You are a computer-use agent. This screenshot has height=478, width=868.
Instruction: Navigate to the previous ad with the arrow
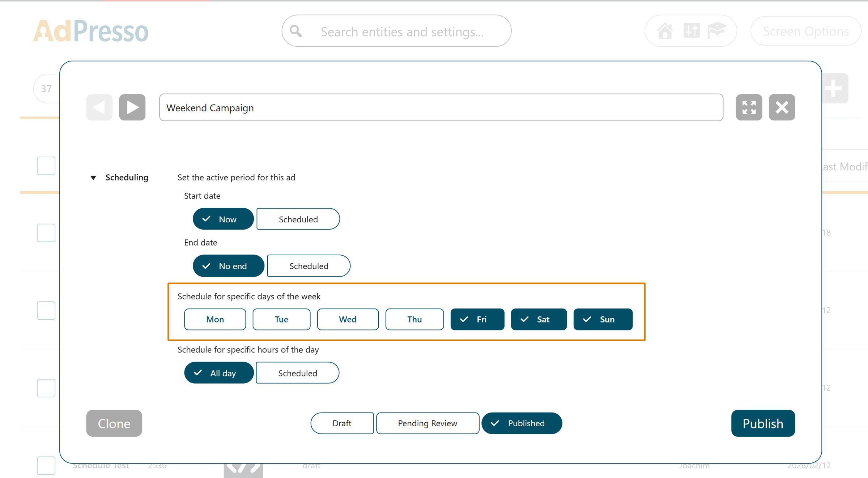[x=99, y=107]
